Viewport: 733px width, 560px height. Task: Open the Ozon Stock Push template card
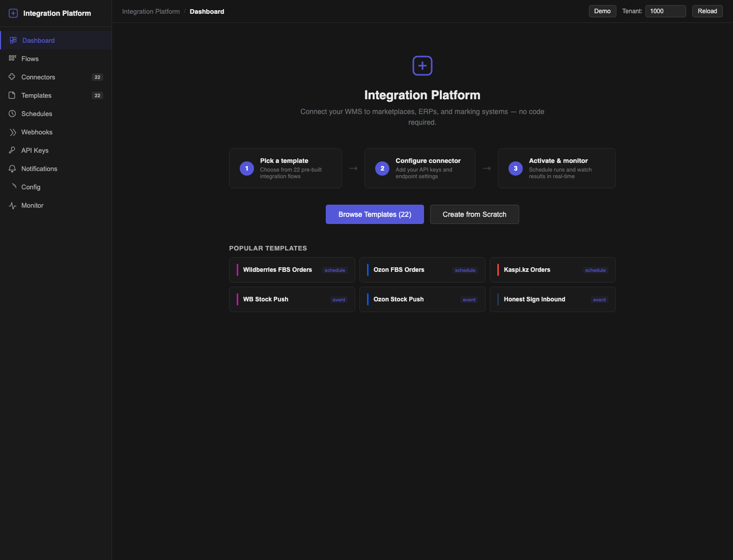point(422,299)
